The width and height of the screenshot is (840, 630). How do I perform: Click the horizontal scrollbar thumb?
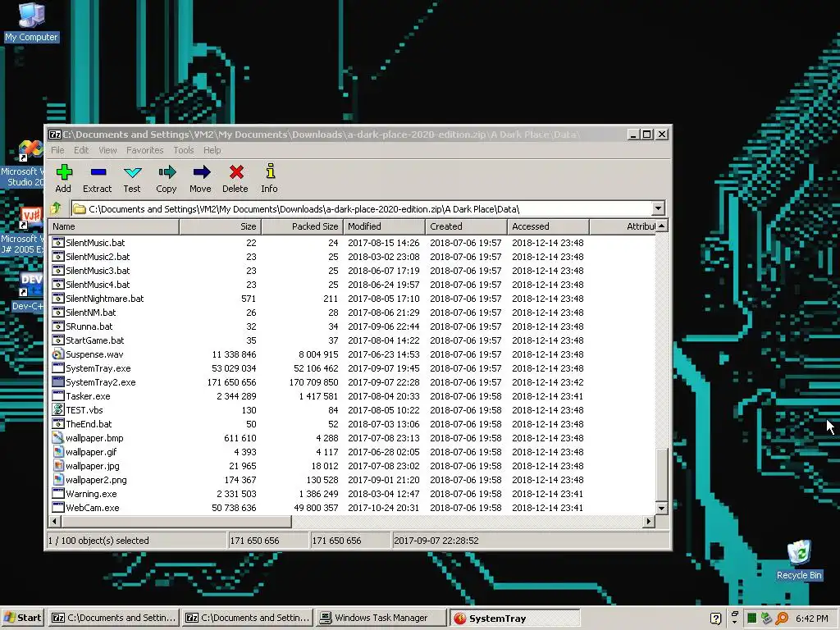[x=176, y=521]
